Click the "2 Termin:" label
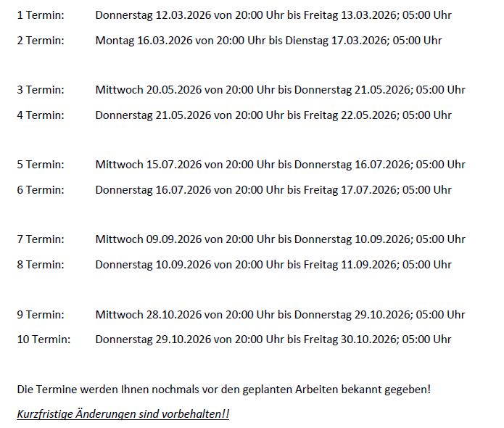504x428 pixels. click(x=41, y=40)
